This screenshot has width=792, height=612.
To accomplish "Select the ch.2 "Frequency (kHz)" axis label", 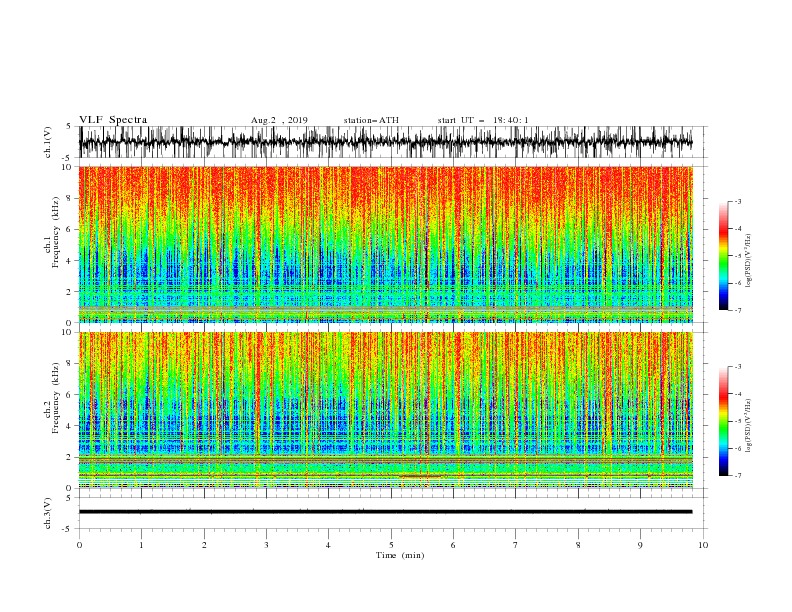I will click(56, 398).
